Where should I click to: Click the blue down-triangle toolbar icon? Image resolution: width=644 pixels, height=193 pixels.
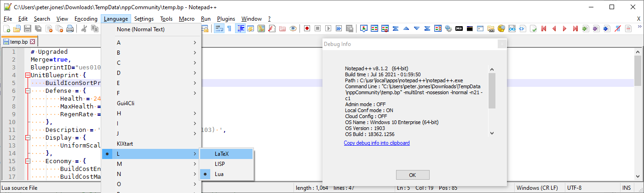click(417, 28)
